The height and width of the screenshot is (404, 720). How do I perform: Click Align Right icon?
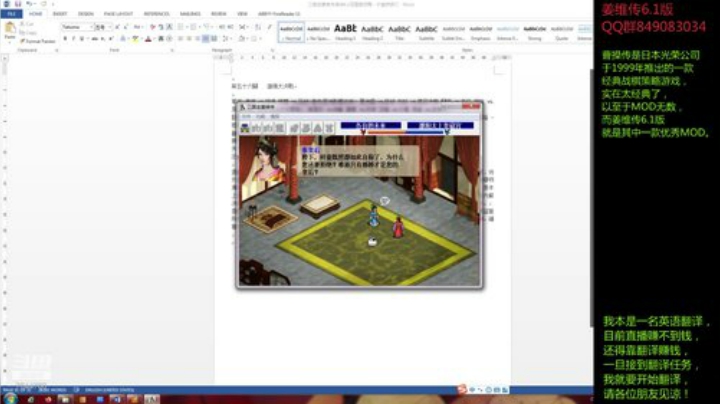click(197, 39)
